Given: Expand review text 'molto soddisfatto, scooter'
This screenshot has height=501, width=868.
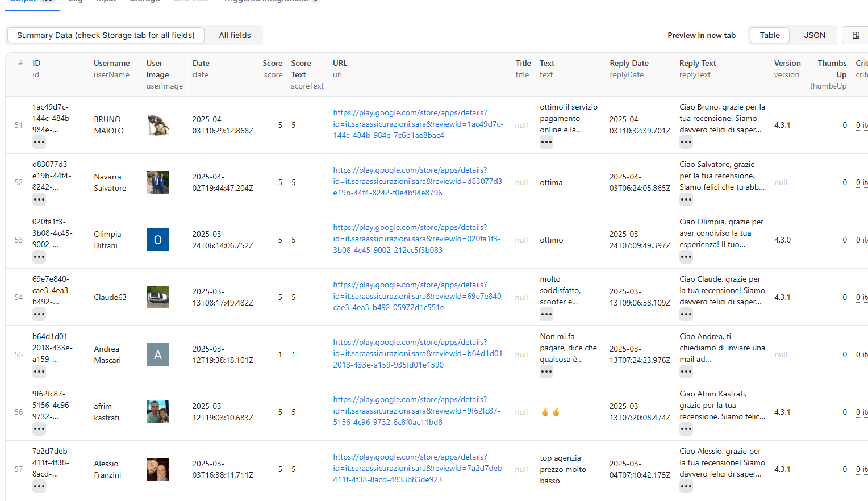Looking at the screenshot, I should click(546, 314).
